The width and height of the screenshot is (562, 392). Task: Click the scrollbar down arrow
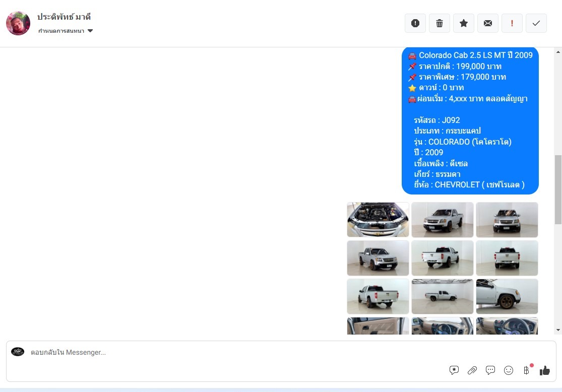tap(558, 330)
